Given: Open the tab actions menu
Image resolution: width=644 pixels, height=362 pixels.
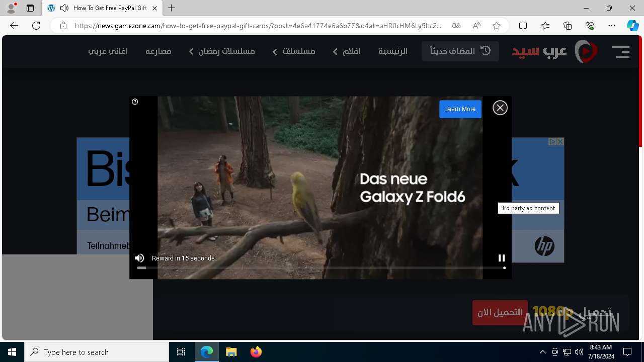Looking at the screenshot, I should 30,8.
